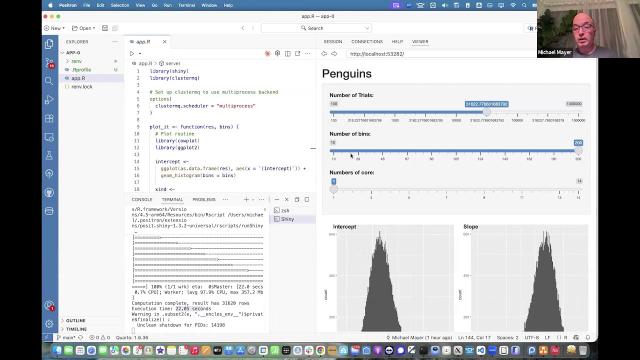Open the Connections tab
The width and height of the screenshot is (640, 360).
click(x=367, y=42)
